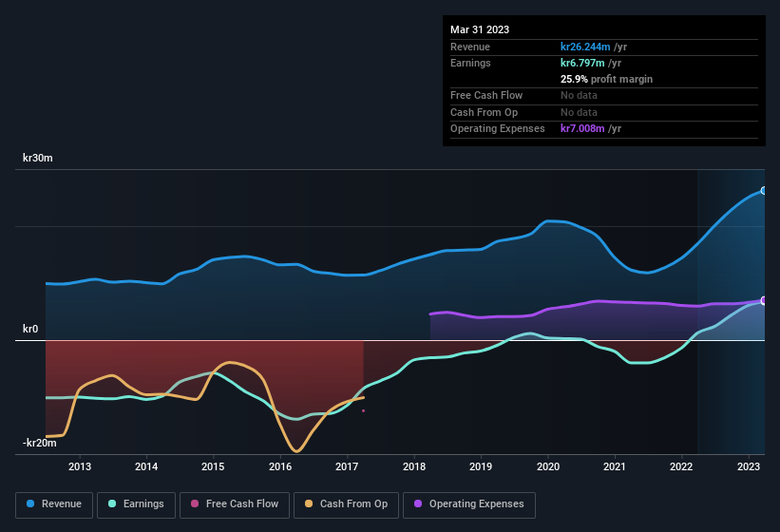Click the 2018 x-axis label
Screen dimensions: 780x532
point(414,466)
